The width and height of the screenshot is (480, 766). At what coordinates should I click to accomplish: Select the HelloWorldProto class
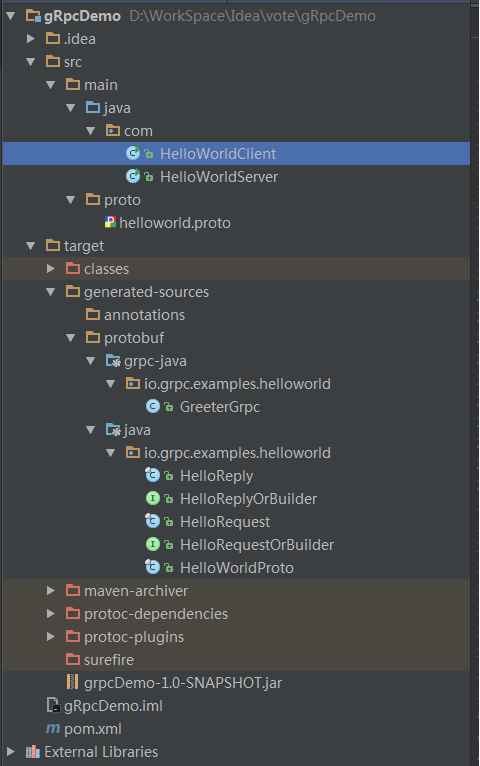[237, 568]
